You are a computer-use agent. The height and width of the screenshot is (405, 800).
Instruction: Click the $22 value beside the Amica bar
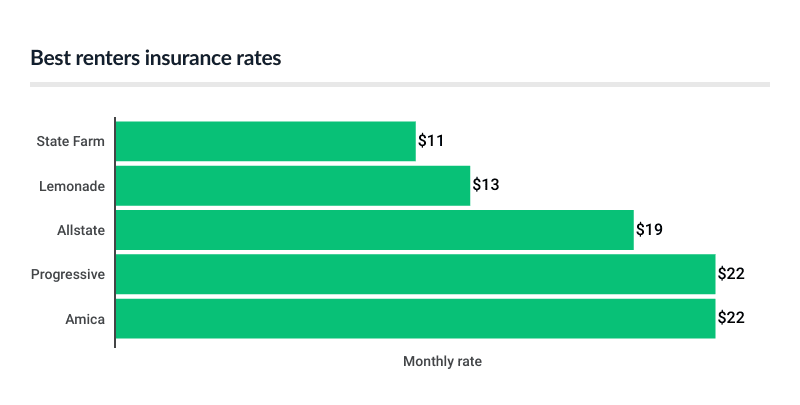pos(731,319)
